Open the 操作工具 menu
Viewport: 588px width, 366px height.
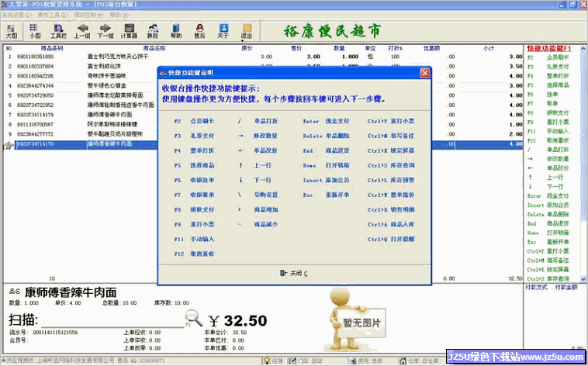[53, 15]
